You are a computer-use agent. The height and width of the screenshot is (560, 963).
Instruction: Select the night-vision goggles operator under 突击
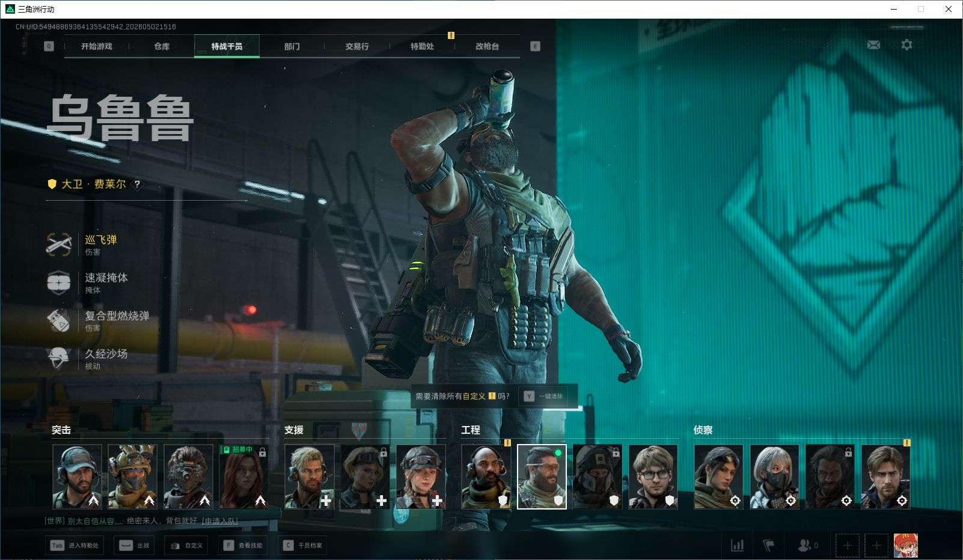(x=189, y=477)
